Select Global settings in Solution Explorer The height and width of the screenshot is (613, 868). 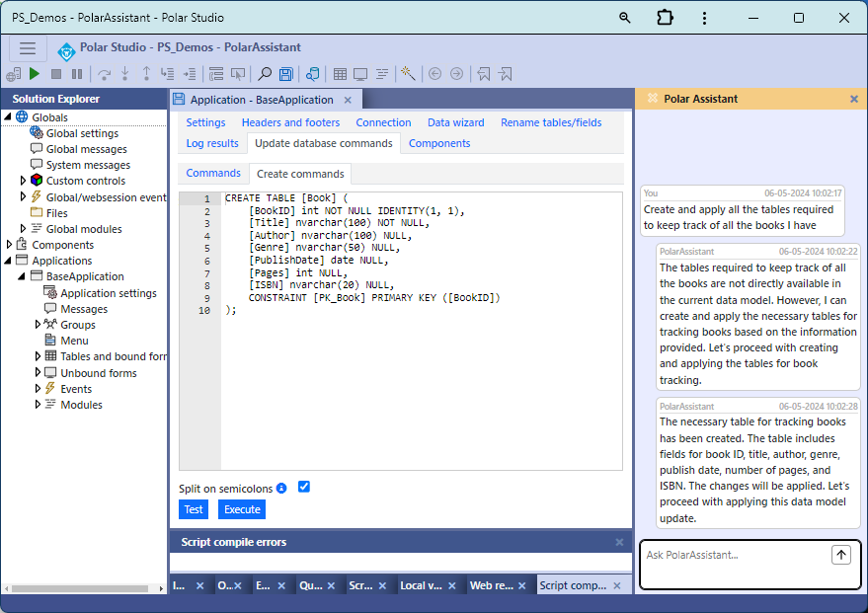[82, 133]
